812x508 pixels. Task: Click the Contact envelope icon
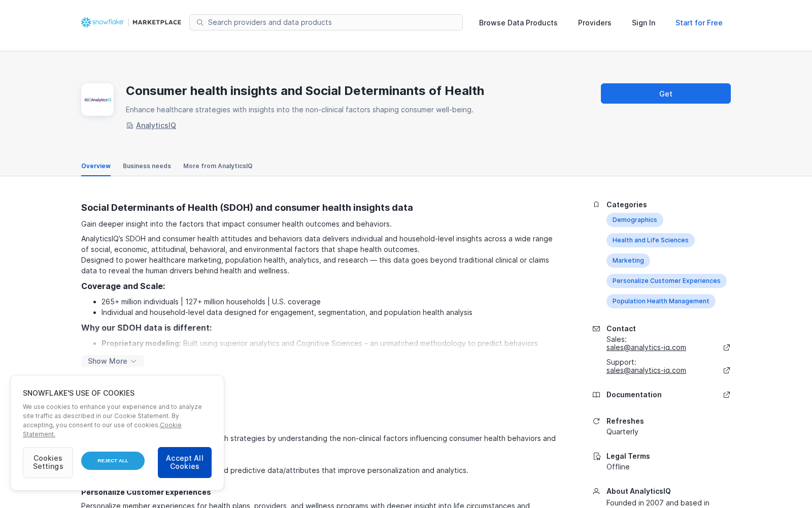[596, 329]
